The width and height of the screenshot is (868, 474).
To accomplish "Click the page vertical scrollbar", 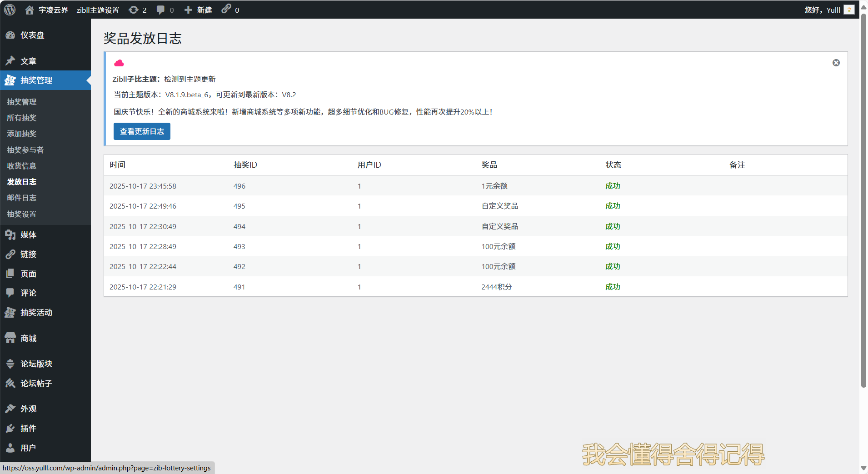I will (x=863, y=200).
